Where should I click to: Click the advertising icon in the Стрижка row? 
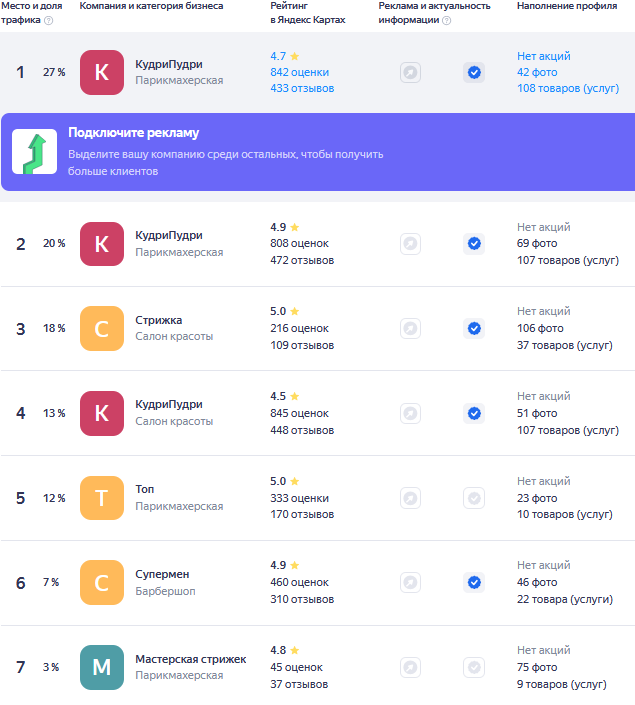(410, 328)
